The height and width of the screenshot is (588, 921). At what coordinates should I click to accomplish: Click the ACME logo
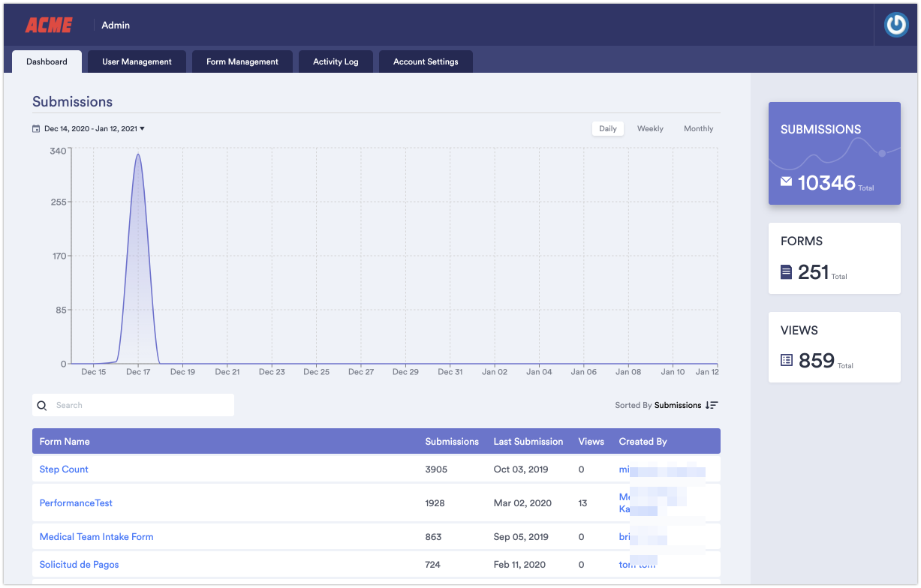[x=49, y=25]
